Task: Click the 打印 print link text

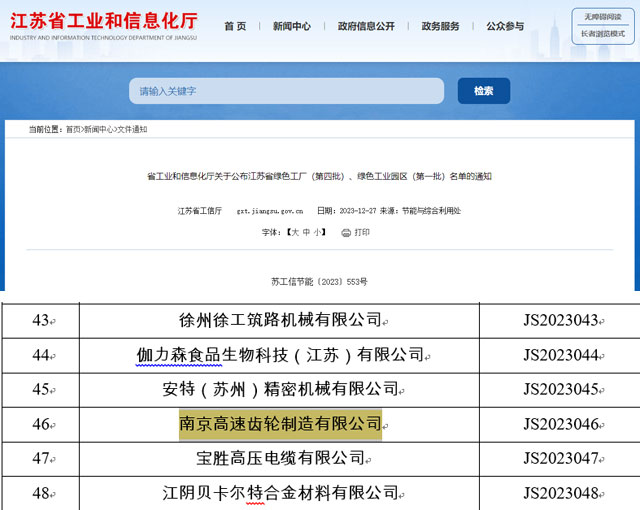Action: coord(362,232)
